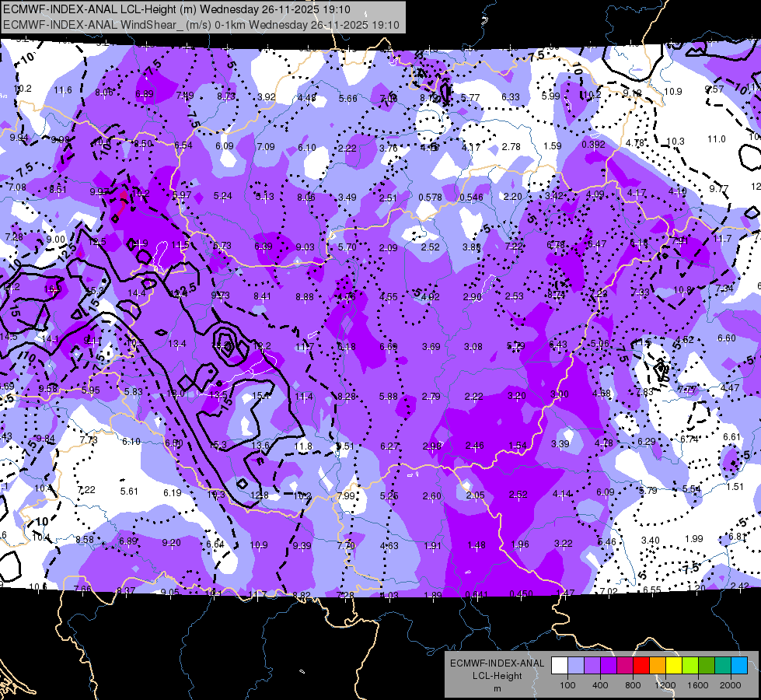The image size is (761, 700).
Task: Click the grid value 9.20
Action: coord(171,543)
